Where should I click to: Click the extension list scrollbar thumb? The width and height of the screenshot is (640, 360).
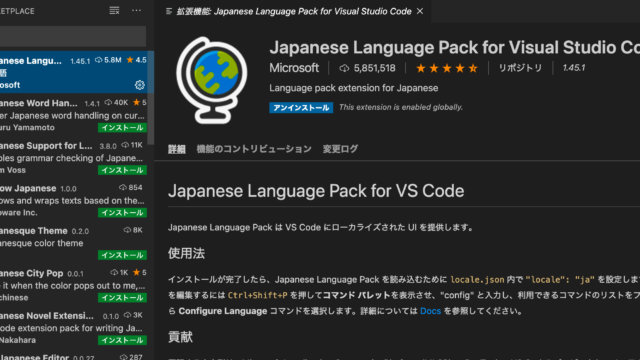[x=151, y=98]
